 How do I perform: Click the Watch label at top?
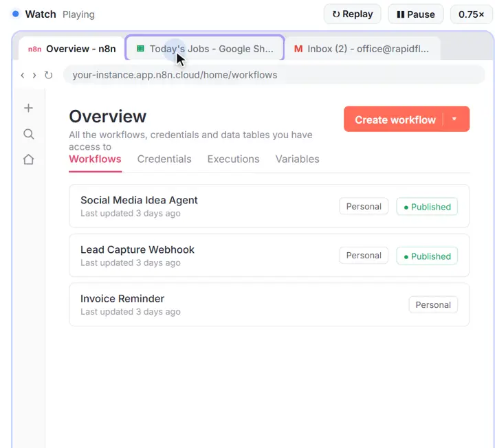pyautogui.click(x=41, y=14)
